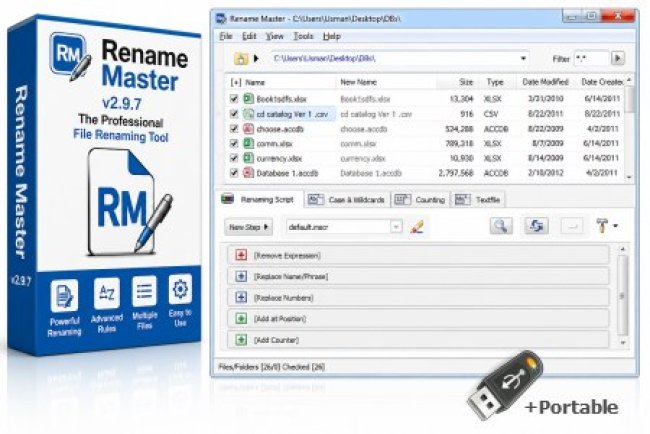650x434 pixels.
Task: Sort by the New Name column header
Action: pos(358,82)
